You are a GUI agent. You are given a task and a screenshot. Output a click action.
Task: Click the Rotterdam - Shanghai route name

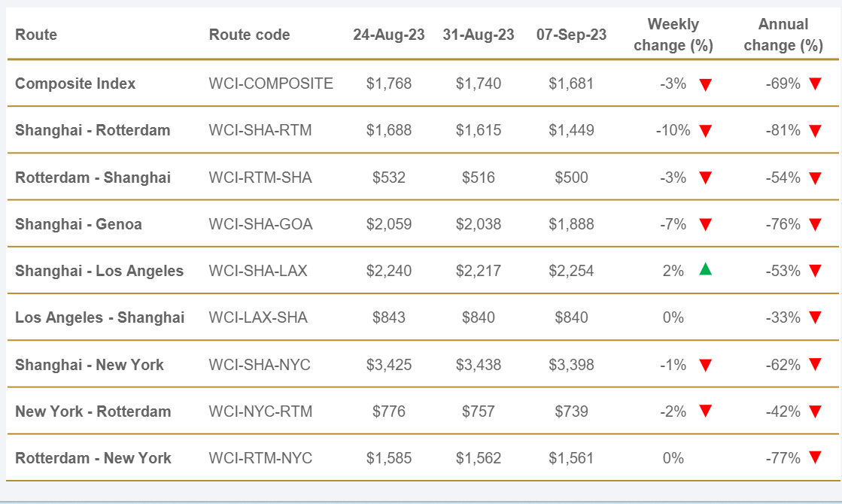(93, 178)
